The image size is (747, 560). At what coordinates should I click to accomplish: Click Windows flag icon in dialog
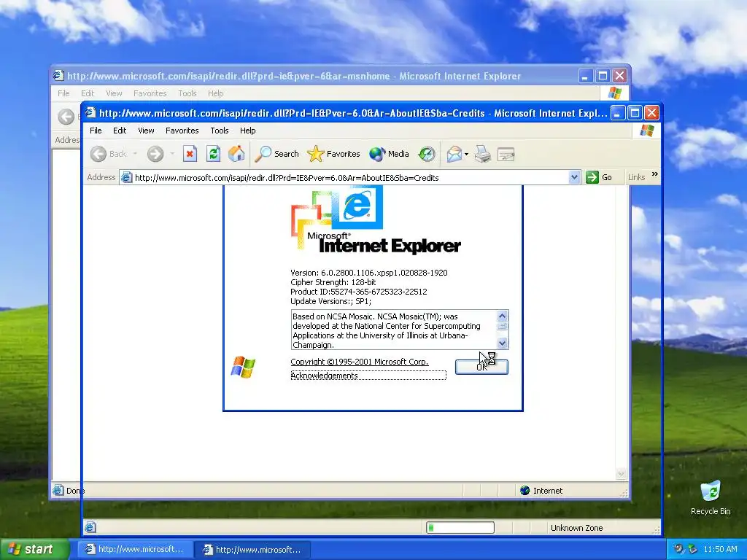(243, 367)
